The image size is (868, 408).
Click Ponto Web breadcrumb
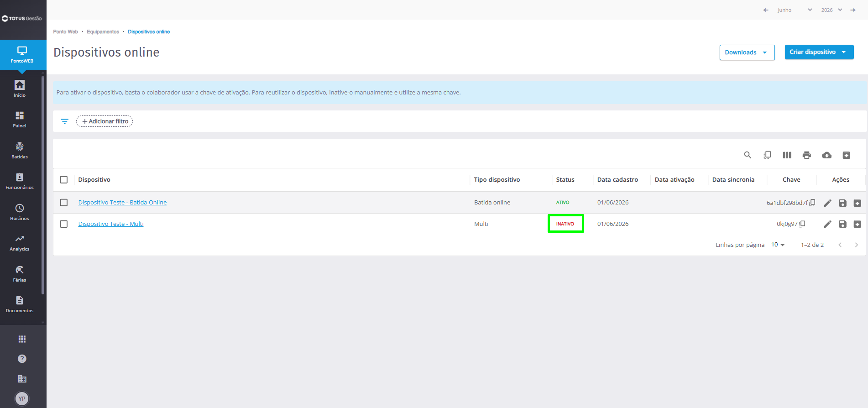tap(66, 32)
